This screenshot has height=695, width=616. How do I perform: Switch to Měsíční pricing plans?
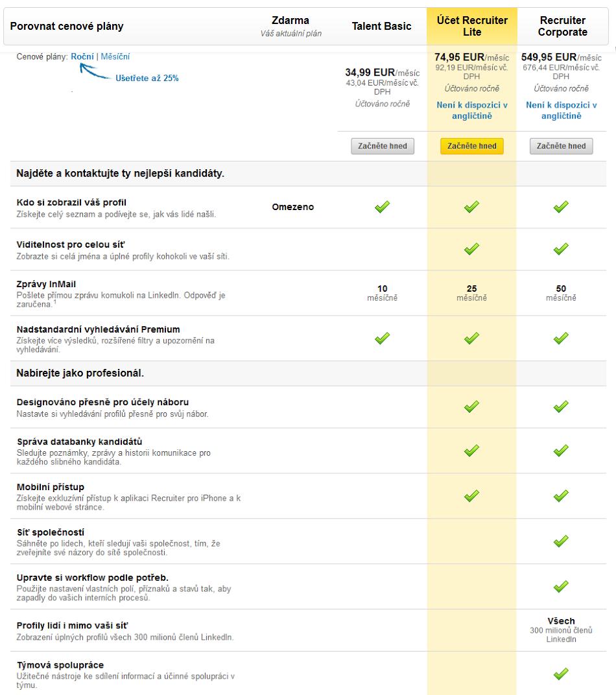[115, 56]
